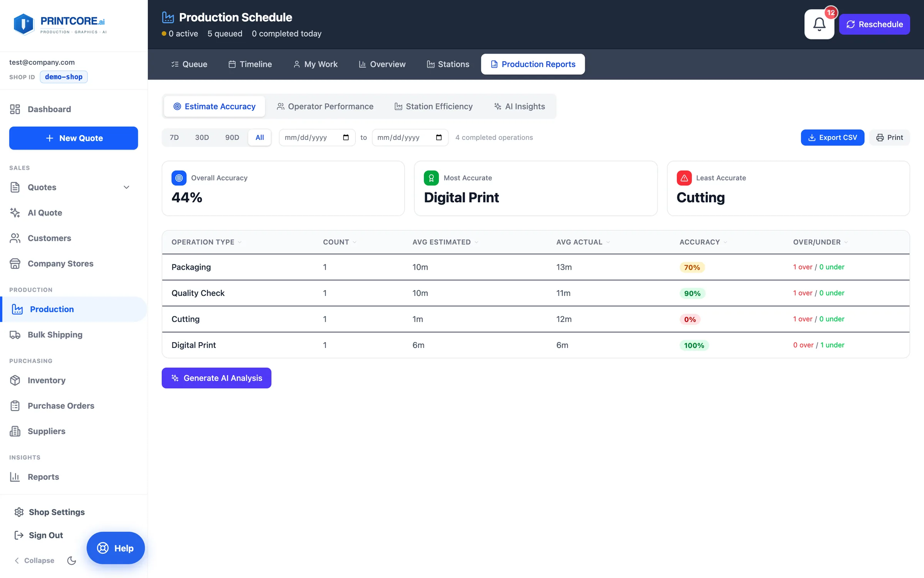Viewport: 924px width, 578px height.
Task: Sort by Accuracy column
Action: click(x=703, y=242)
